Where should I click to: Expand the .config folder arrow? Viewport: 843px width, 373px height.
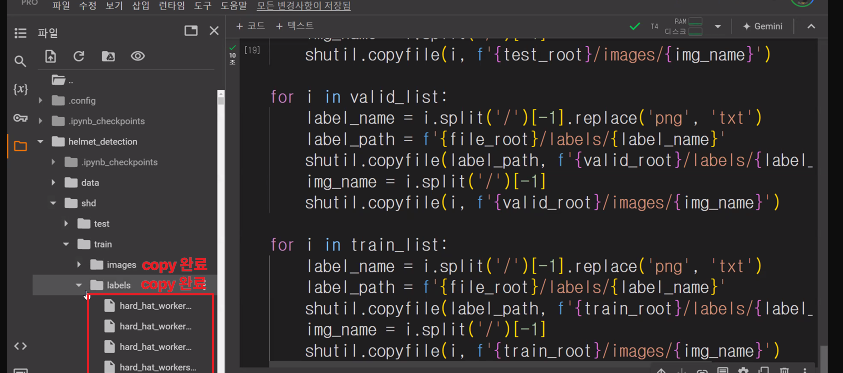coord(40,101)
